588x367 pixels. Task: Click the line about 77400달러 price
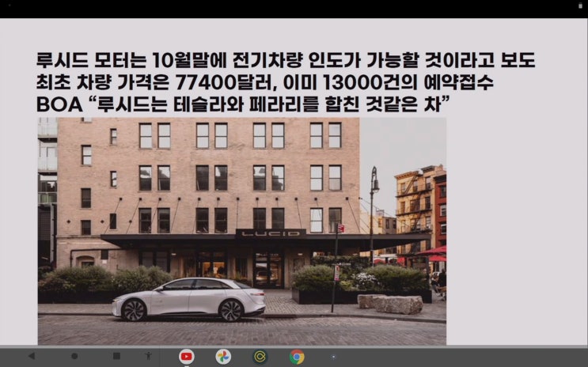pyautogui.click(x=265, y=82)
